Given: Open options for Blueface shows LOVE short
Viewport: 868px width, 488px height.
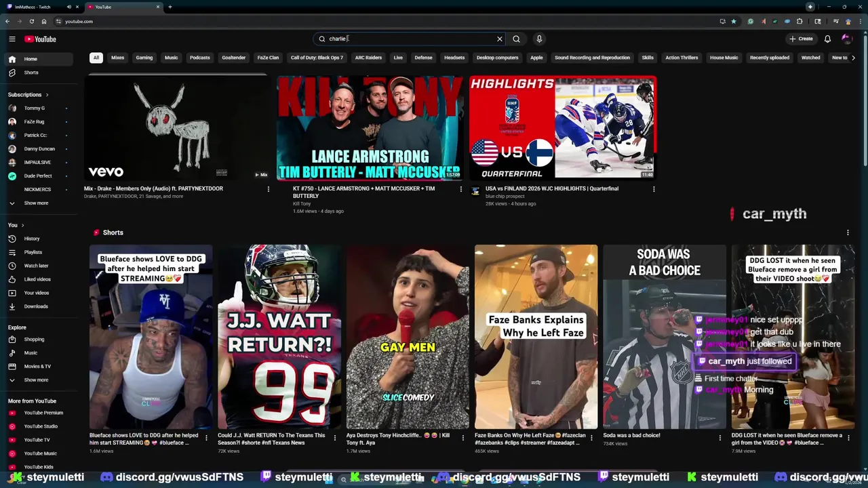Looking at the screenshot, I should tap(206, 438).
